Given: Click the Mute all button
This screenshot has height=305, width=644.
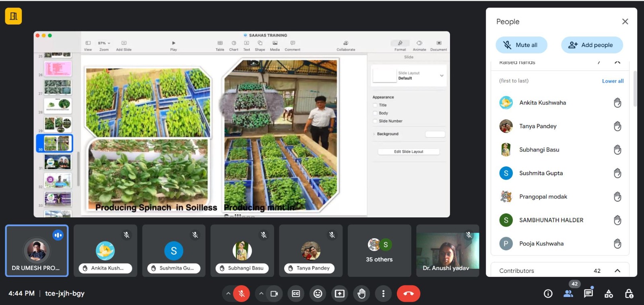Looking at the screenshot, I should pos(521,45).
